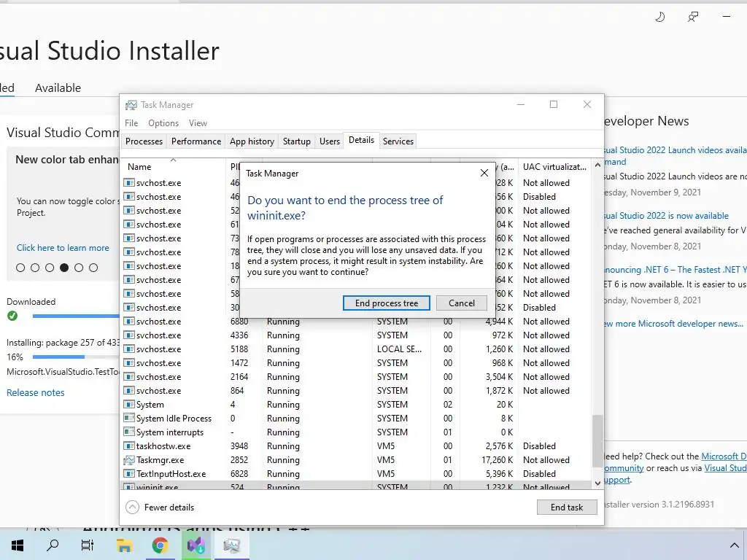Select second carousel dot in installer news

coord(35,268)
